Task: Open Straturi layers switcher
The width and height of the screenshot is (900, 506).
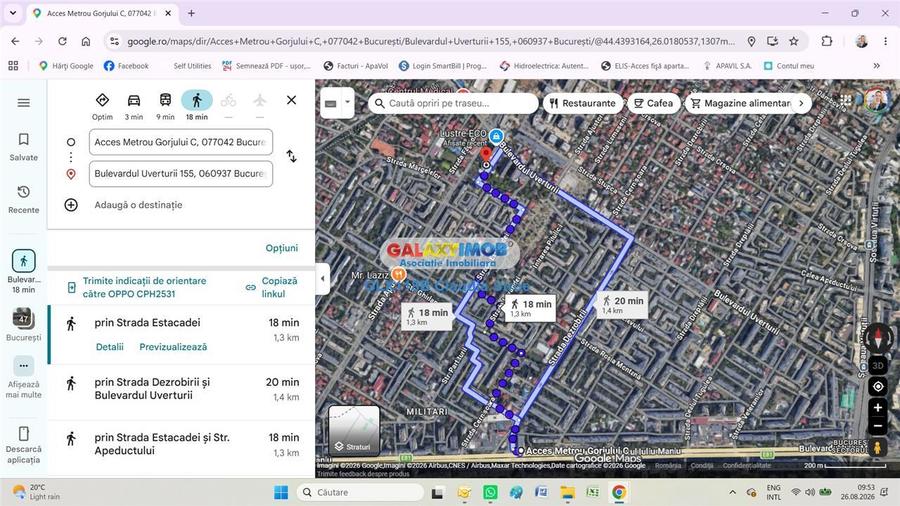Action: (354, 430)
